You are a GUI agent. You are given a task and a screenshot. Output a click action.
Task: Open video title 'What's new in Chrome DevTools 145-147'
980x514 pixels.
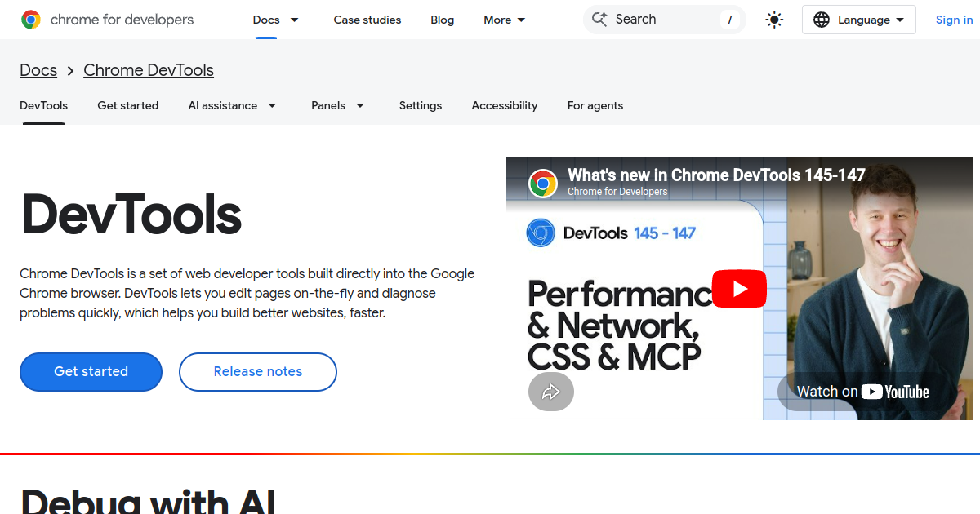click(x=716, y=175)
